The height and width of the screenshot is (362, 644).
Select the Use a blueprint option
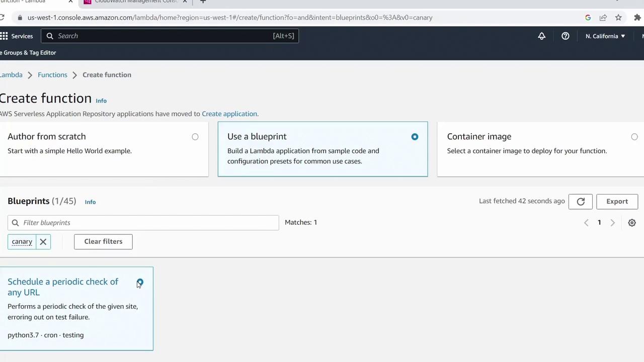(x=415, y=137)
